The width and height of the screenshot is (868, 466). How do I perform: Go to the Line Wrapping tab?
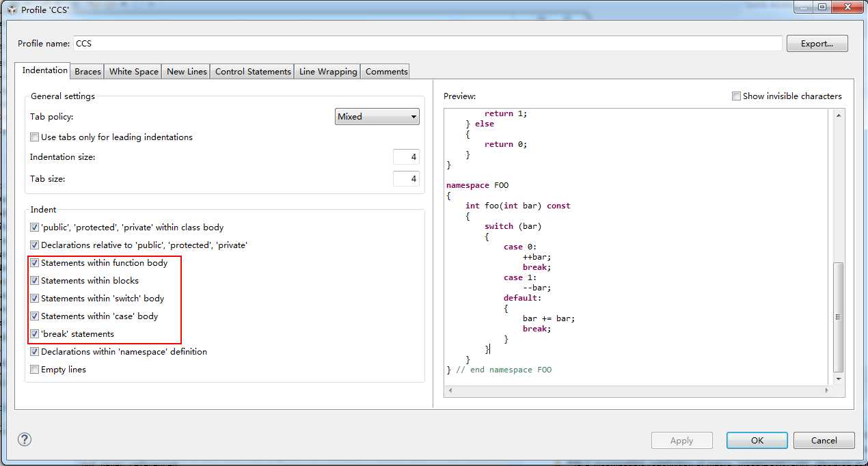328,71
